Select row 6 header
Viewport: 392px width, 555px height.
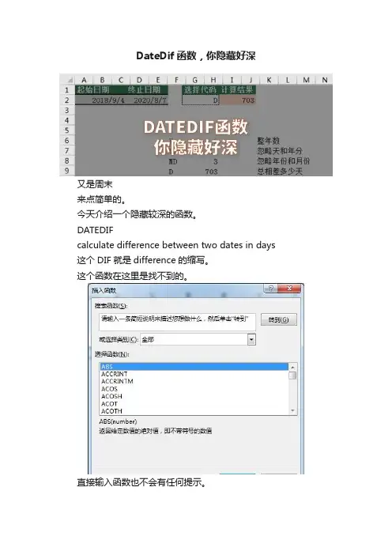(x=67, y=141)
